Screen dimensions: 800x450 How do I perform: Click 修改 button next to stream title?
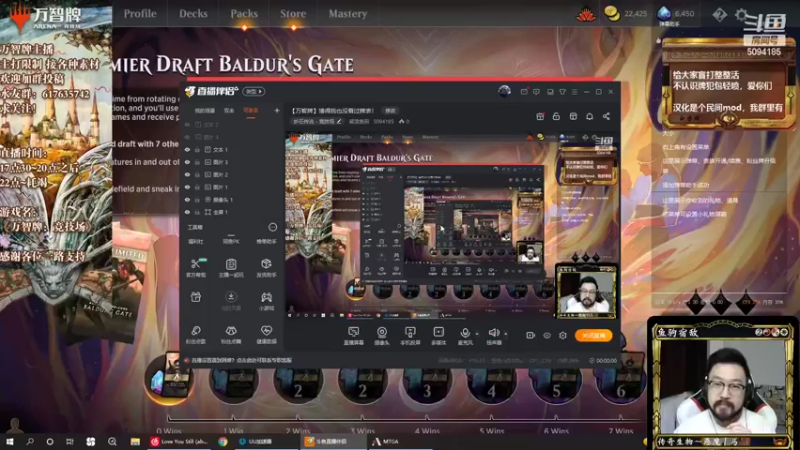pos(390,111)
